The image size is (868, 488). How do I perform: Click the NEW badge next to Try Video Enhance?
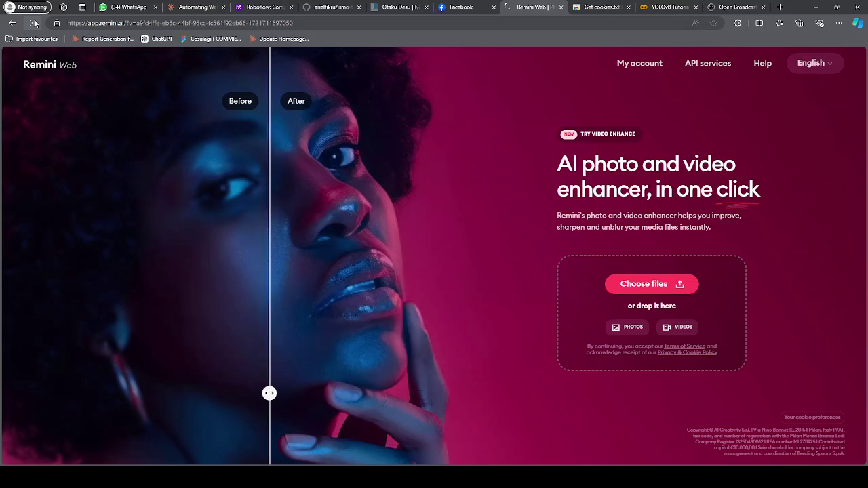(x=568, y=134)
